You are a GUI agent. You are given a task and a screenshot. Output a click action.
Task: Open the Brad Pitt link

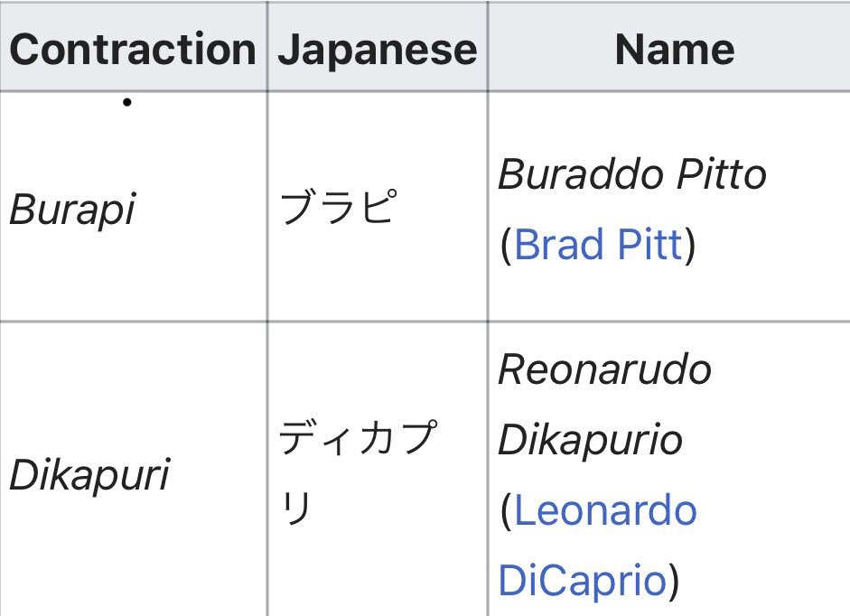tap(599, 245)
